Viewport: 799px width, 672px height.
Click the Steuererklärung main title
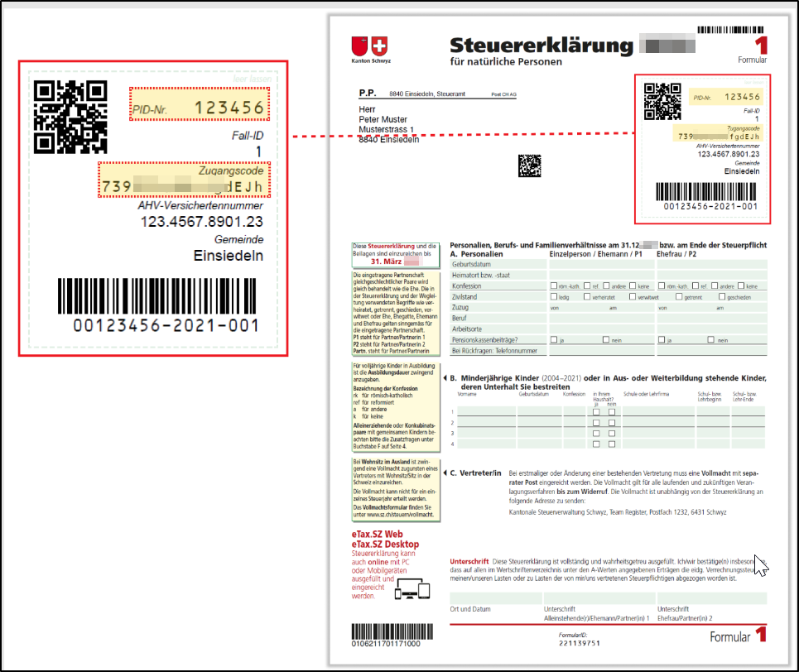pos(541,46)
